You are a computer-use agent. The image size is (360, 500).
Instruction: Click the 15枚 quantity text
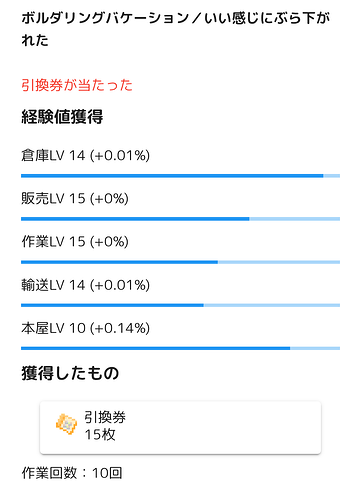[100, 435]
